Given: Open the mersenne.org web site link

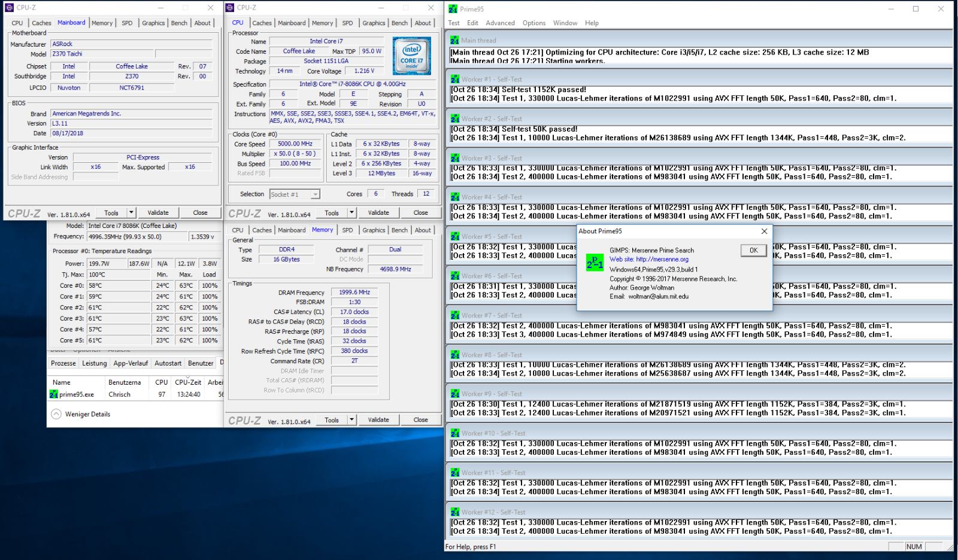Looking at the screenshot, I should point(649,259).
